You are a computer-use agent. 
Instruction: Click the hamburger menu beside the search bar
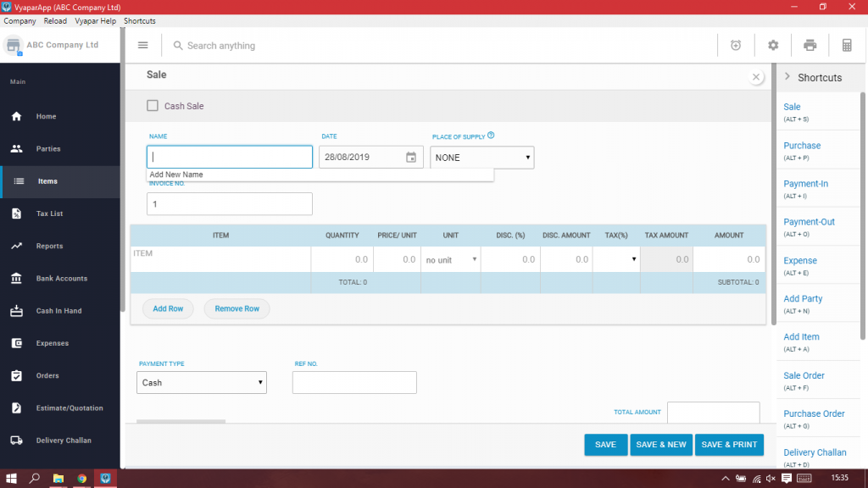tap(142, 45)
